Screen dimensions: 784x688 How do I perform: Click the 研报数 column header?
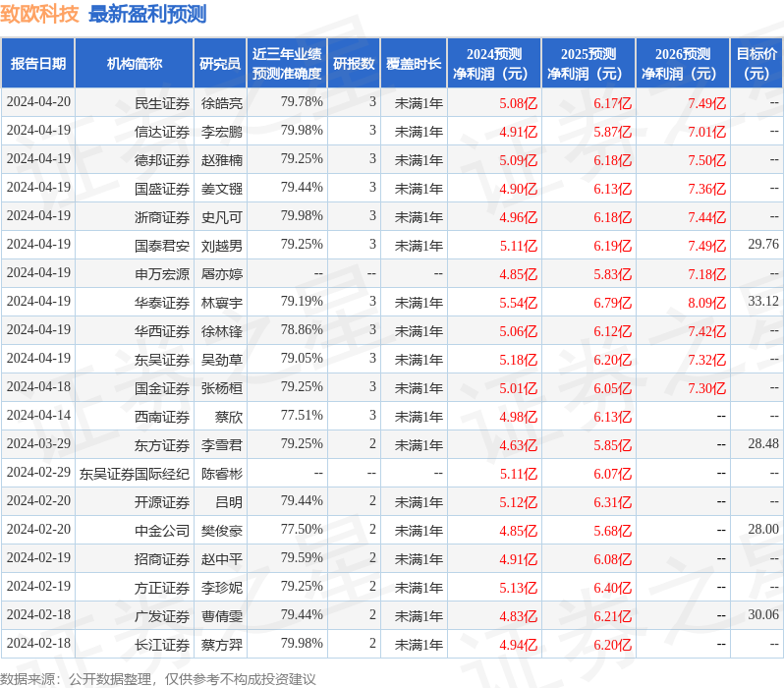354,64
